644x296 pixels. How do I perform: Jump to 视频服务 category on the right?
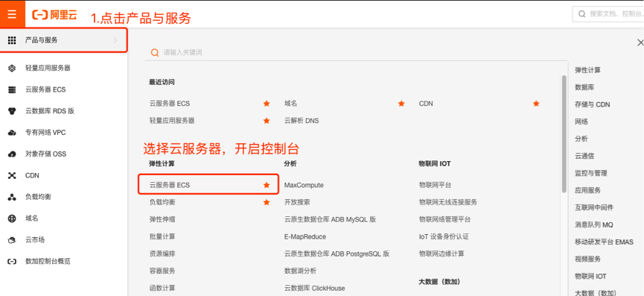(587, 259)
